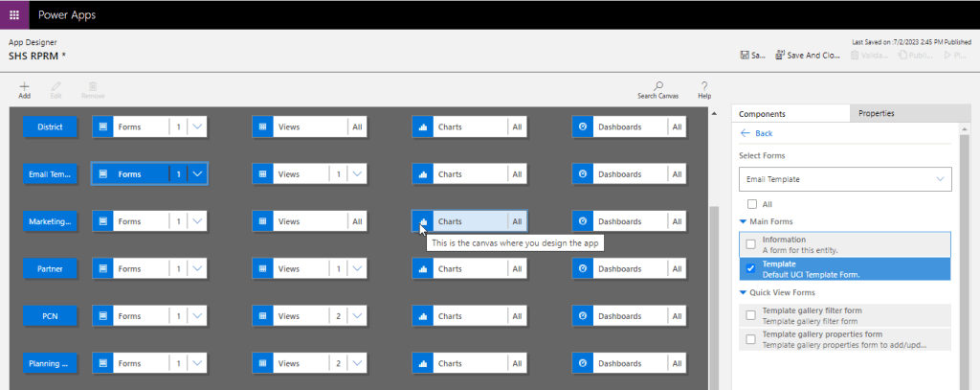Open the Email Template forms dropdown

click(x=845, y=178)
